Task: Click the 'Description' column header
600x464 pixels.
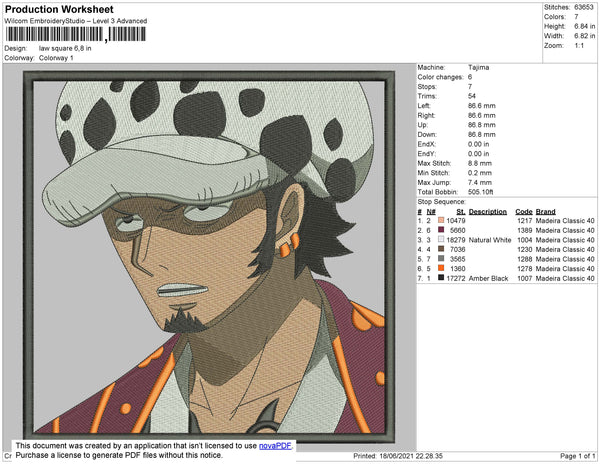Action: pos(488,212)
